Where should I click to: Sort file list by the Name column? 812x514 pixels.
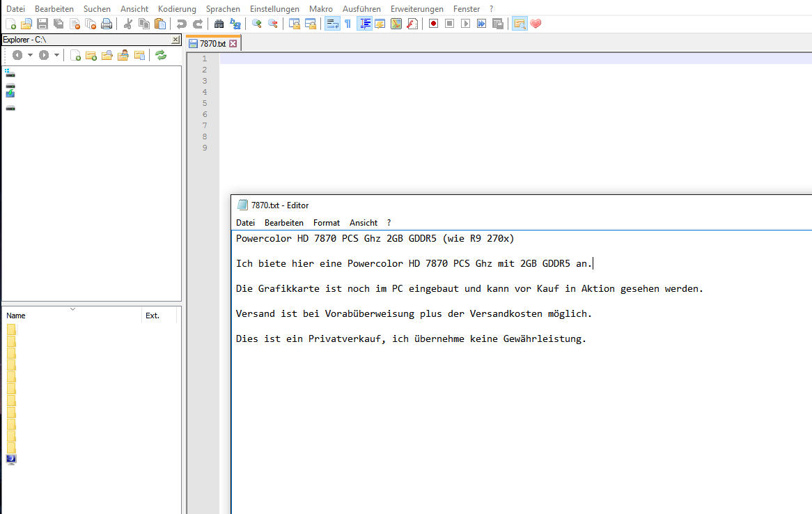pyautogui.click(x=72, y=315)
